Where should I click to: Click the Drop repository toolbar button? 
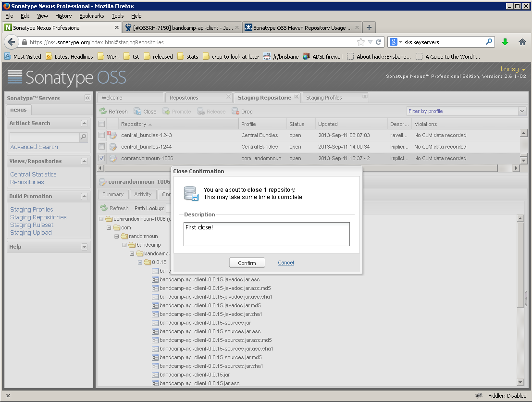242,112
